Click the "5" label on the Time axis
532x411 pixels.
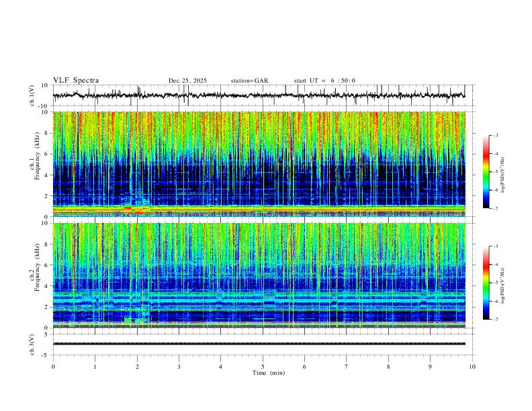point(263,367)
